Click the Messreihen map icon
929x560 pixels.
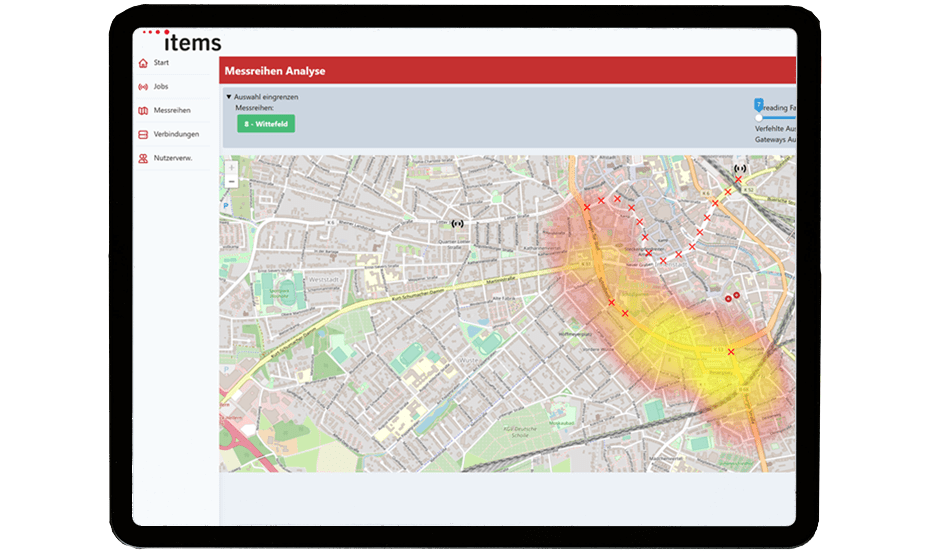click(143, 110)
